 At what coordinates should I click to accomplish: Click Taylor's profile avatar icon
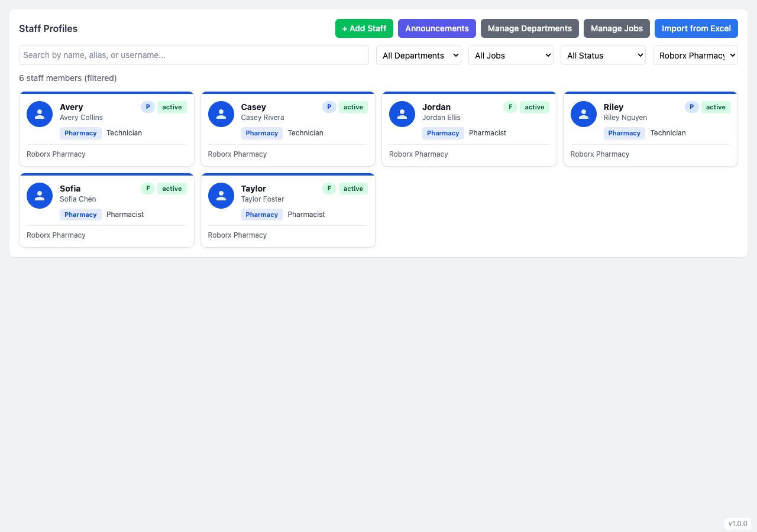pos(221,196)
